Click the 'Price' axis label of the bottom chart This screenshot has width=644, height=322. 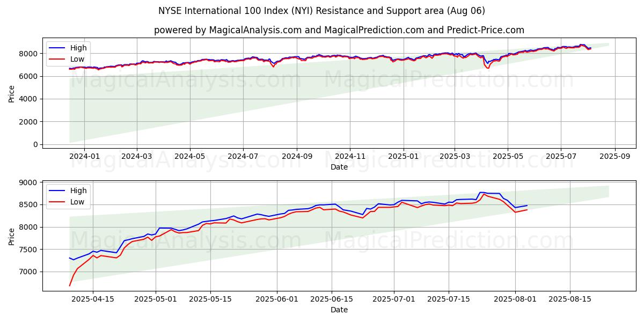point(12,236)
